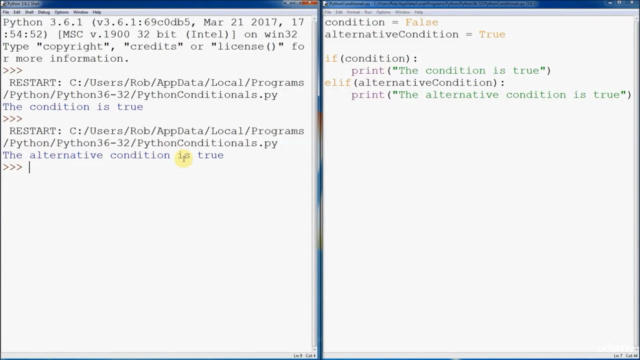Open the Format menu in the editor window
This screenshot has height=360, width=640.
[x=353, y=12]
